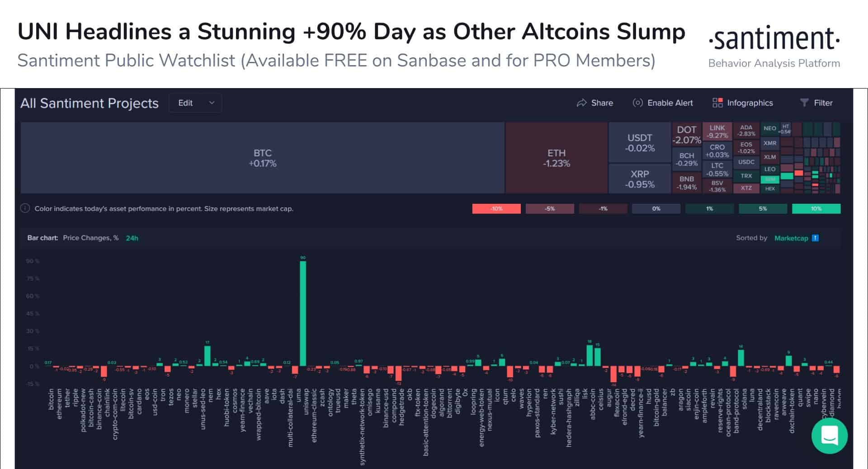Click the Bar chart section label

(x=42, y=238)
